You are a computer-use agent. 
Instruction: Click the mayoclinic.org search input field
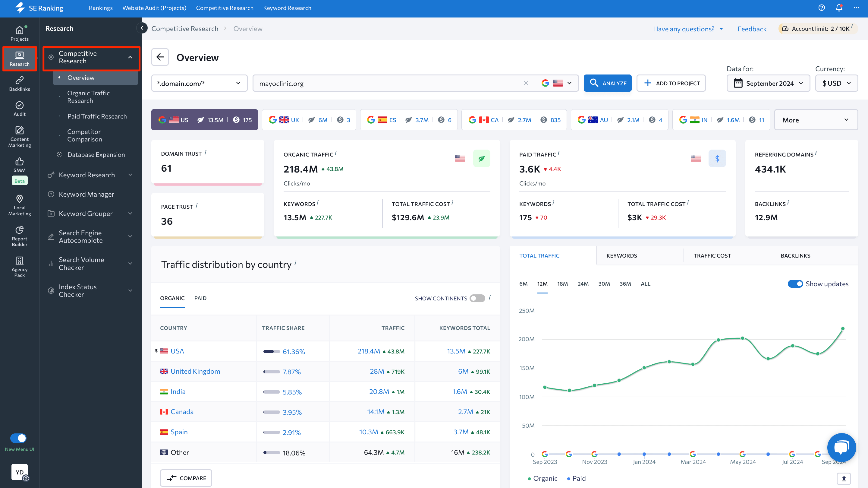[x=391, y=83]
